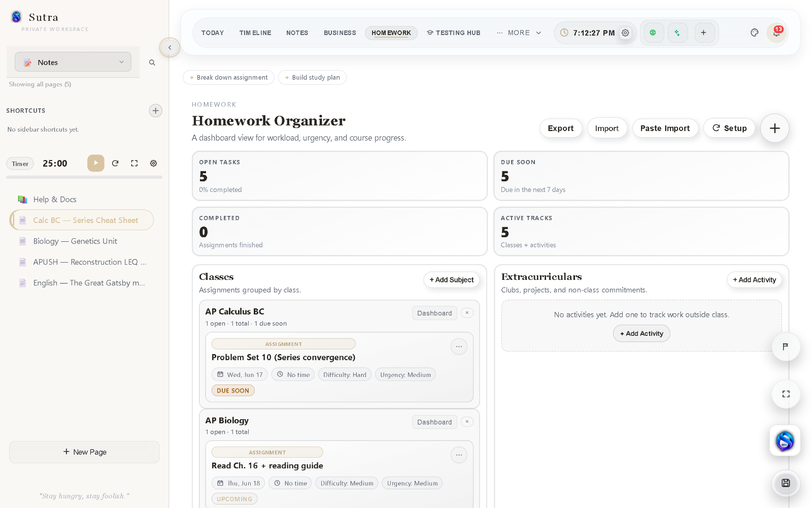Collapse the sidebar with the chevron button
The image size is (812, 508).
coord(170,48)
